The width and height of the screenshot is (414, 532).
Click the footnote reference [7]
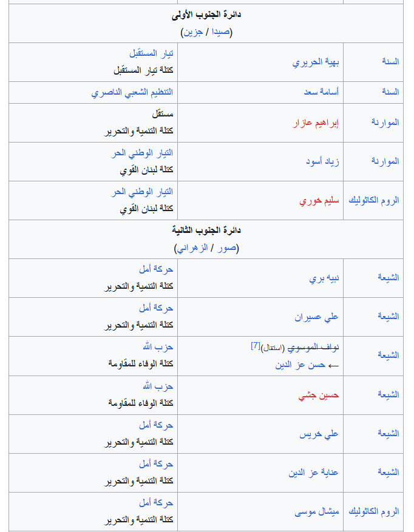256,346
